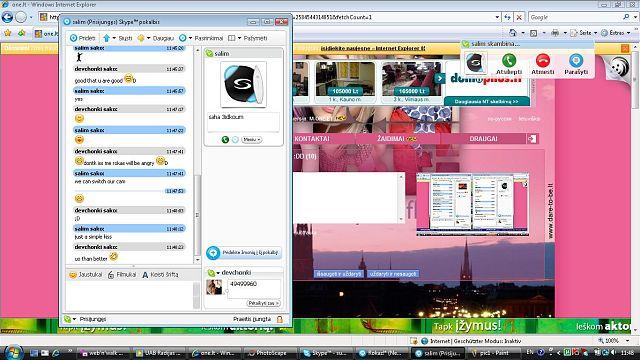Click the round add-people icon in the side panel
This screenshot has width=640, height=360.
pyautogui.click(x=213, y=253)
